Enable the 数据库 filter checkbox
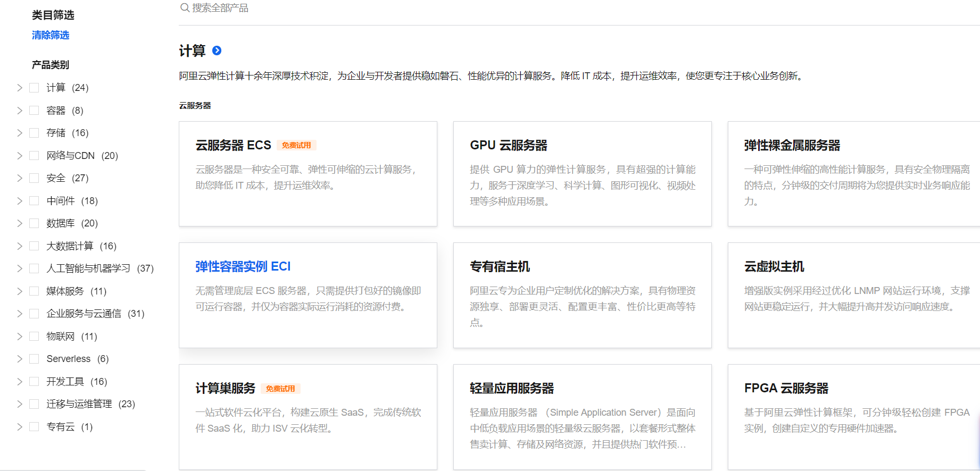The image size is (980, 471). 34,223
